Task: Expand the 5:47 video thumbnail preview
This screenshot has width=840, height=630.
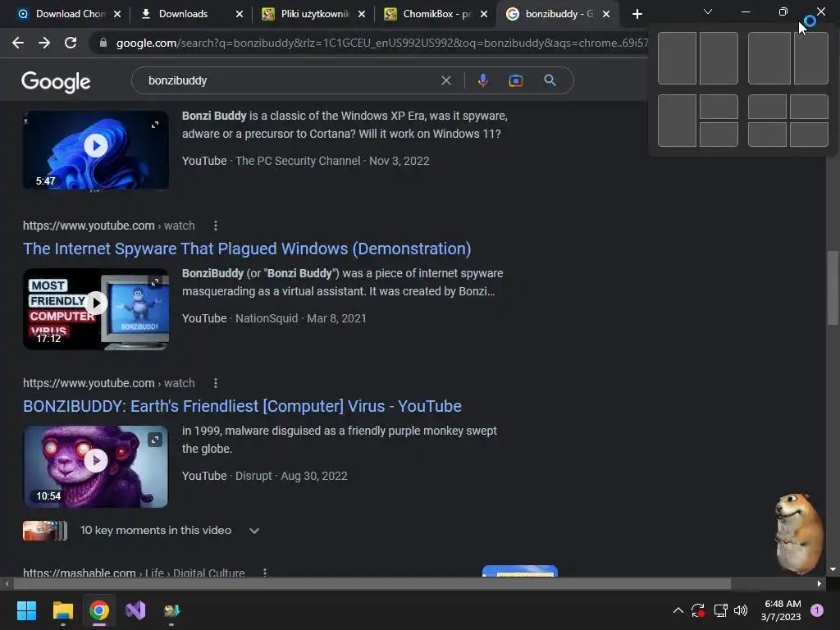Action: coord(155,125)
